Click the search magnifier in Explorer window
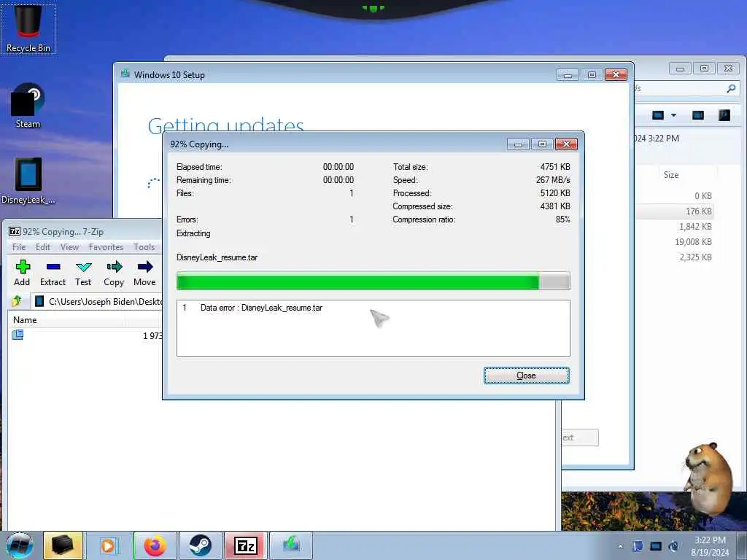Viewport: 747px width, 560px height. click(x=731, y=88)
